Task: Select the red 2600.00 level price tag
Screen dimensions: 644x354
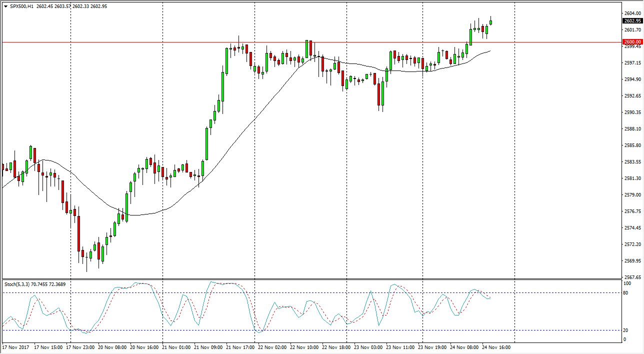Action: tap(632, 42)
